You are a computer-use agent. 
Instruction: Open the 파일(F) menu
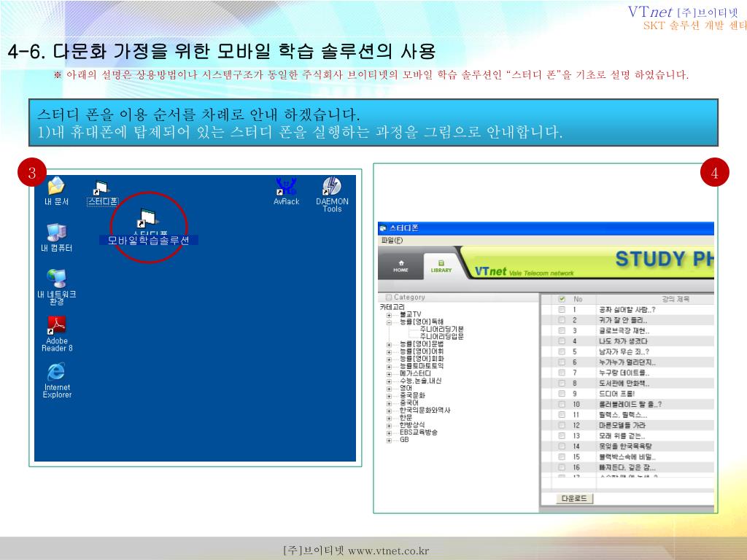(x=392, y=241)
